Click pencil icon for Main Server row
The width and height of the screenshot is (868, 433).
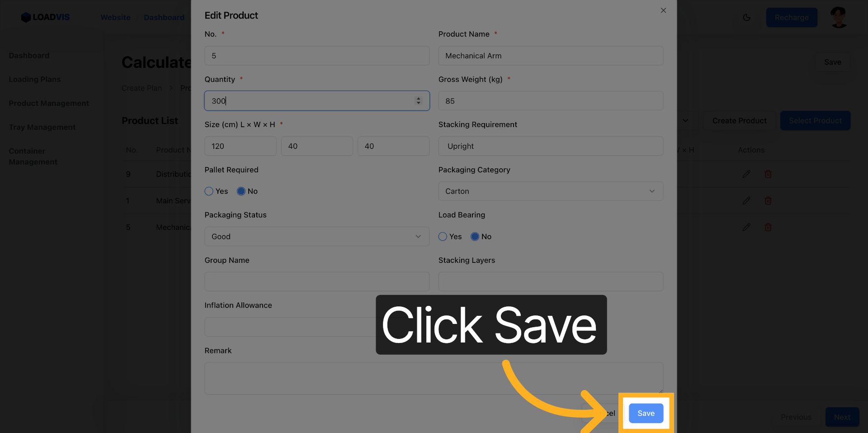pos(746,200)
